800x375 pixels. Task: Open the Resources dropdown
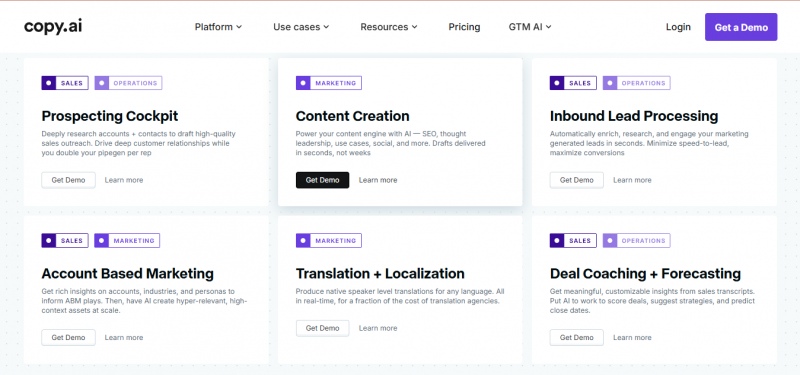389,27
